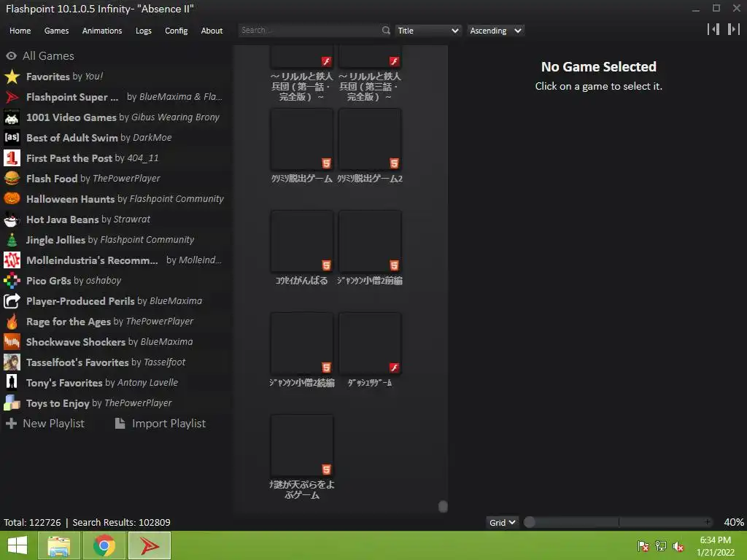Image resolution: width=747 pixels, height=560 pixels.
Task: Click the Halloween Haunts pumpkin icon
Action: point(12,198)
